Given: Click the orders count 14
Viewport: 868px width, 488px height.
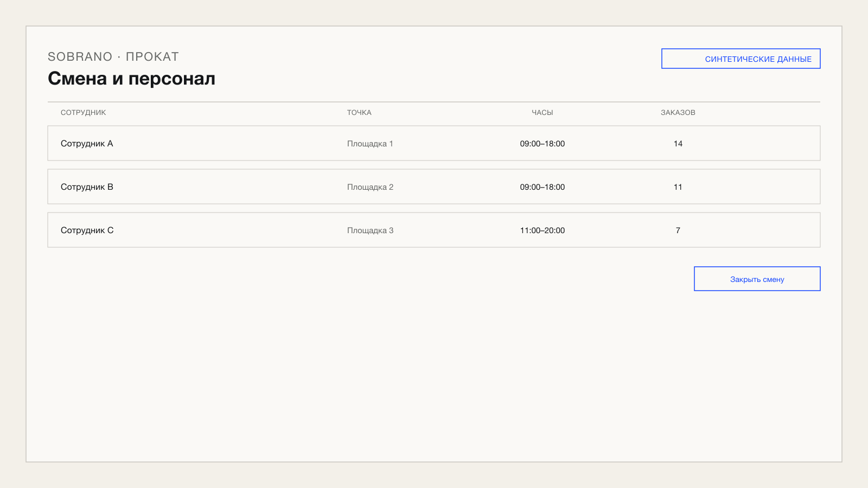Looking at the screenshot, I should (678, 144).
